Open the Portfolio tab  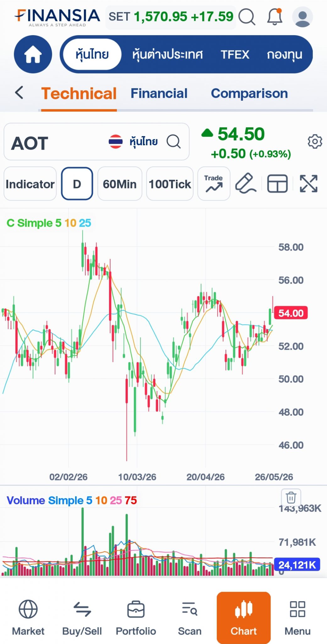tap(136, 618)
